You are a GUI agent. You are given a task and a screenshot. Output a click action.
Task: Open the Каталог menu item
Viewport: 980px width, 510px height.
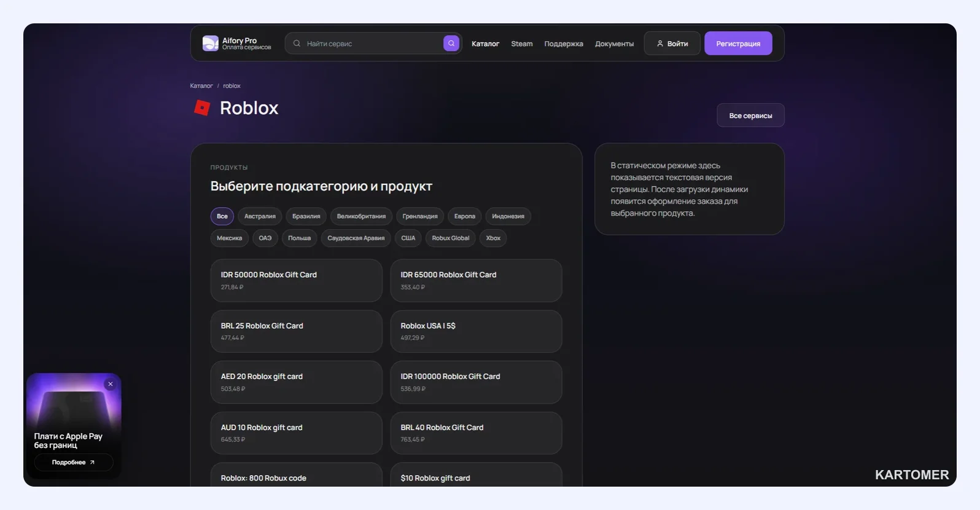[x=485, y=44]
